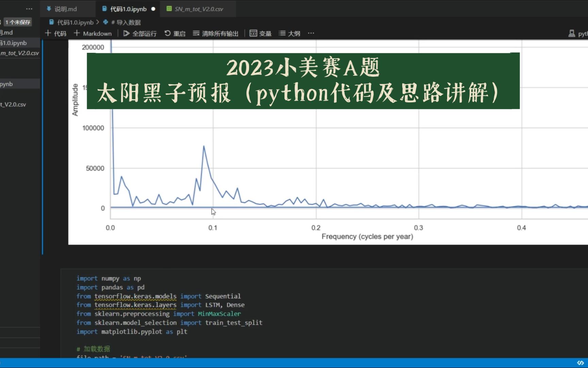The image size is (588, 368).
Task: Click the Markdown file icon on 说明.md tab
Action: [x=49, y=9]
